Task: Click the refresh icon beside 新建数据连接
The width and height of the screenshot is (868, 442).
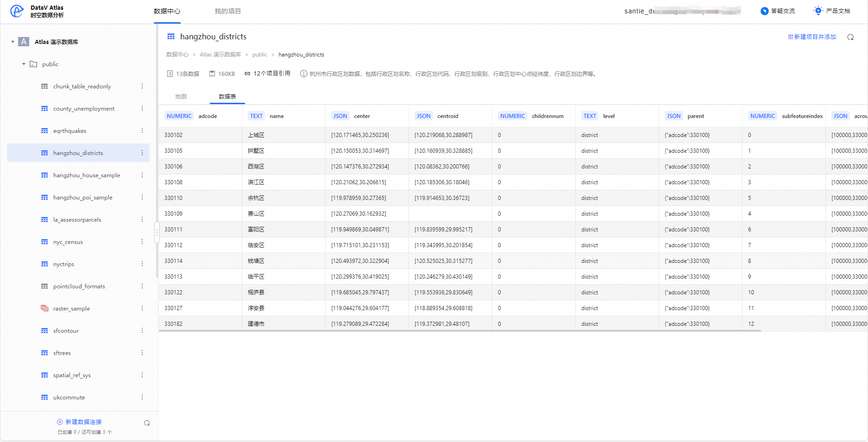Action: 147,423
